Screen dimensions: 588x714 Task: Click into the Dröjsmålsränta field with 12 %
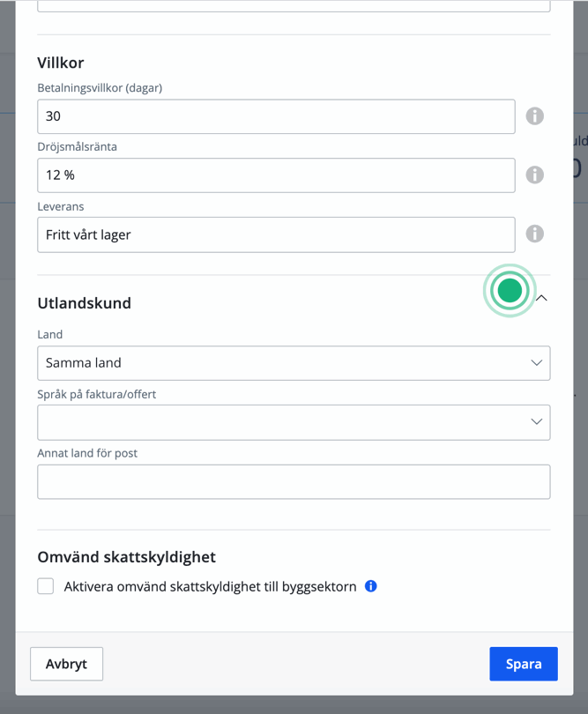click(276, 175)
